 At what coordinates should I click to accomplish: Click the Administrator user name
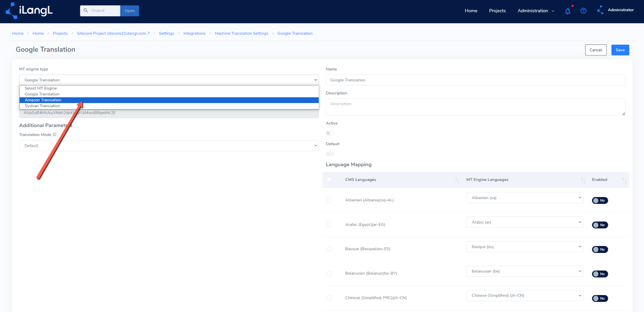[x=621, y=10]
